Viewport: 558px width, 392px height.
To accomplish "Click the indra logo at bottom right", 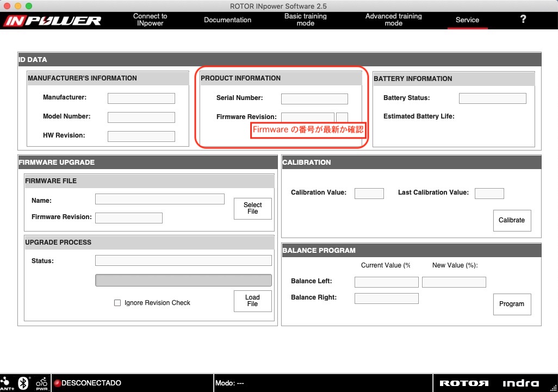I will (520, 383).
